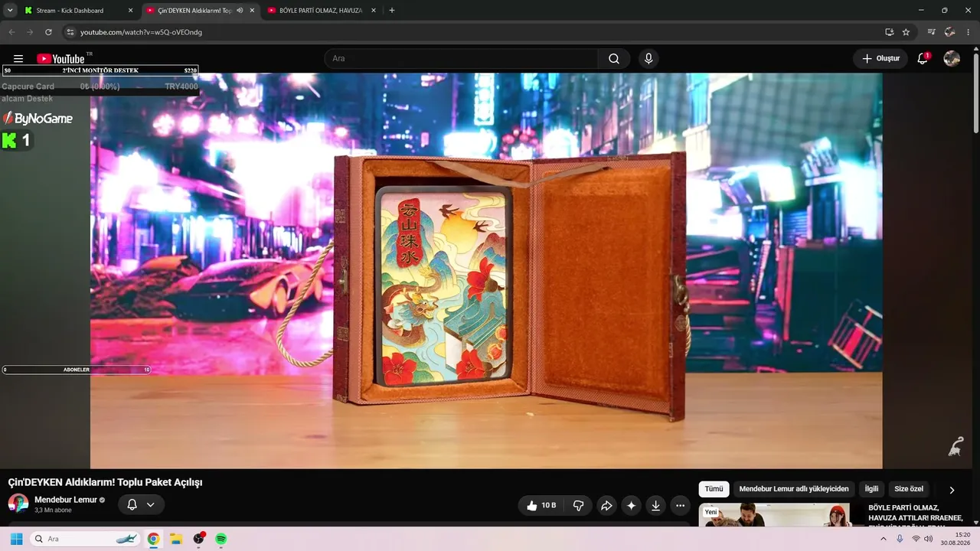Screen dimensions: 980x551
Task: Open the YouTube guide hamburger menu
Action: point(18,59)
